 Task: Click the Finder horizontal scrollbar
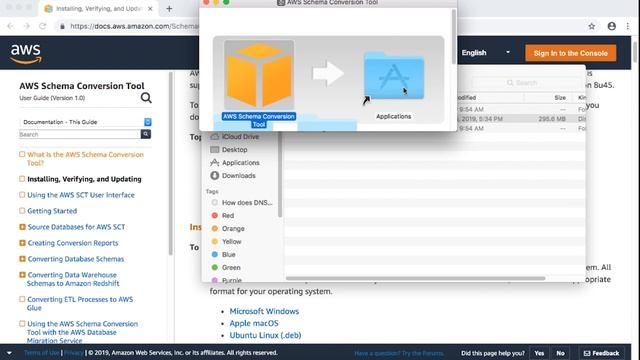416,278
